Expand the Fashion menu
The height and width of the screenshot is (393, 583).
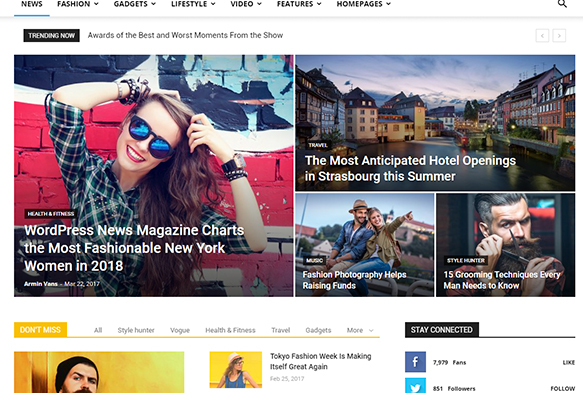(78, 4)
